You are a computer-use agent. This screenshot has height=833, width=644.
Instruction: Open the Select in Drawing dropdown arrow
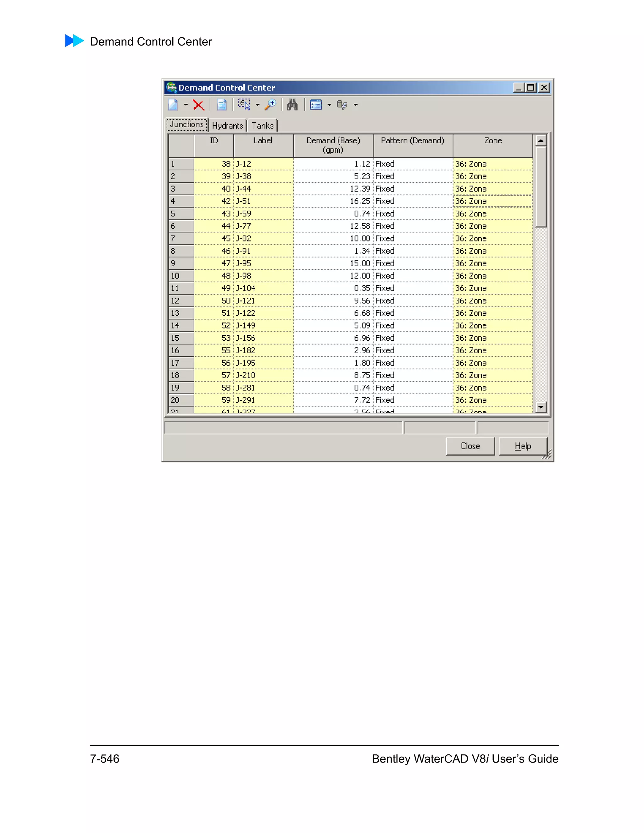coord(258,105)
